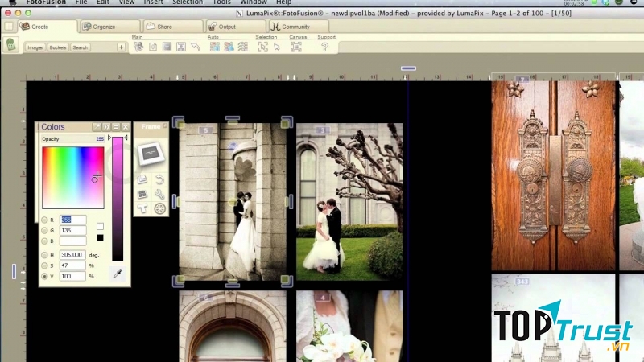Click the green tag icon under Create

point(10,44)
